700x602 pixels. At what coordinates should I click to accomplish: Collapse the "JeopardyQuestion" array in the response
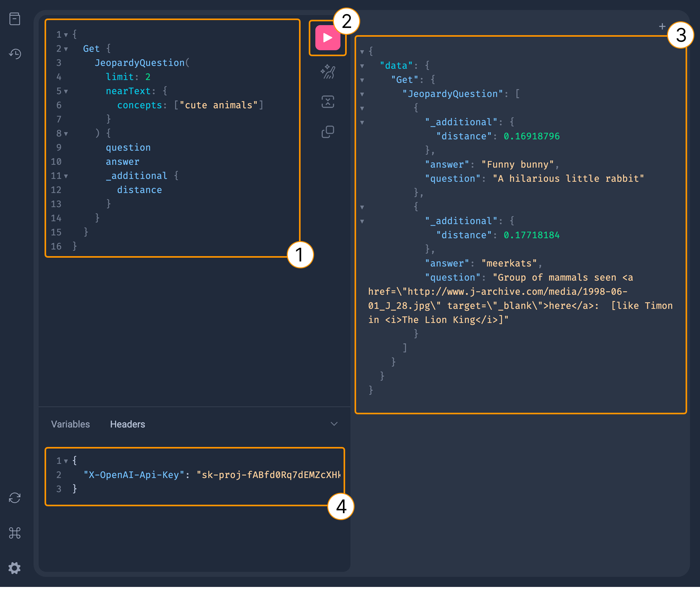[x=362, y=94]
